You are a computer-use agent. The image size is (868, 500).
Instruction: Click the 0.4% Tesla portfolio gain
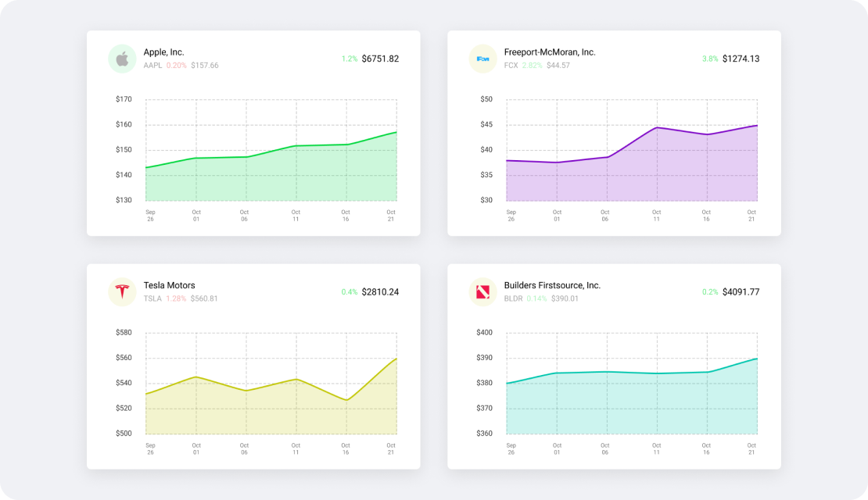[x=350, y=292]
